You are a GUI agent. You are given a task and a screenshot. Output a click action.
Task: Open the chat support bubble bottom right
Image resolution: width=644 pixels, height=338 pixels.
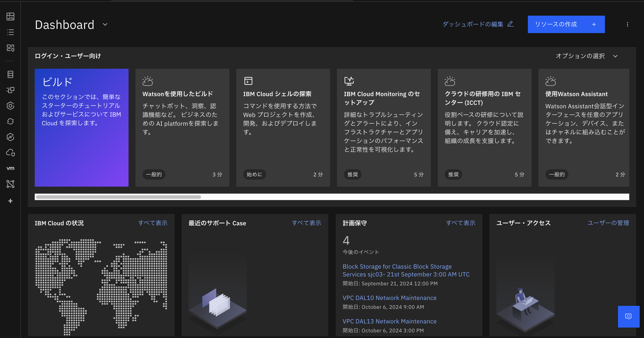click(628, 316)
